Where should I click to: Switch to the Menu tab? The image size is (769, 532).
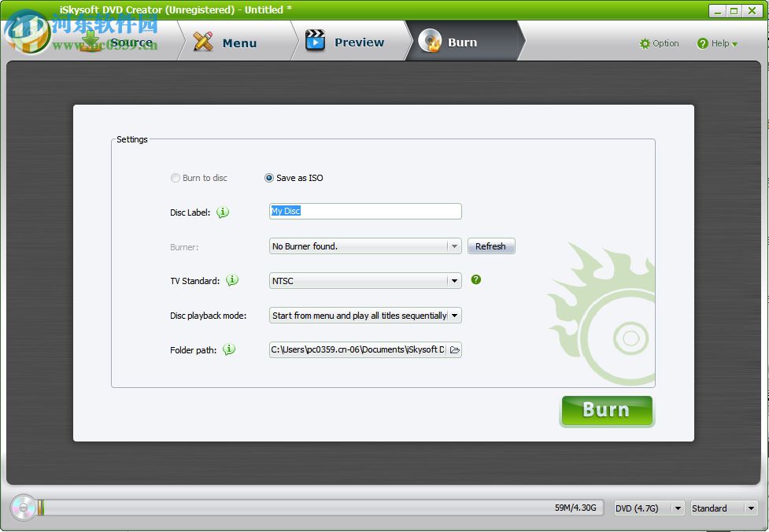[238, 42]
